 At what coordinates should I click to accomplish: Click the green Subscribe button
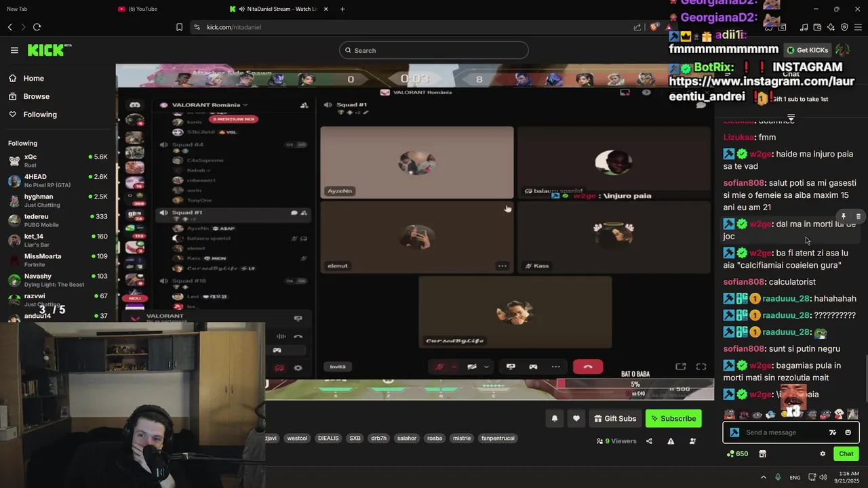point(673,419)
